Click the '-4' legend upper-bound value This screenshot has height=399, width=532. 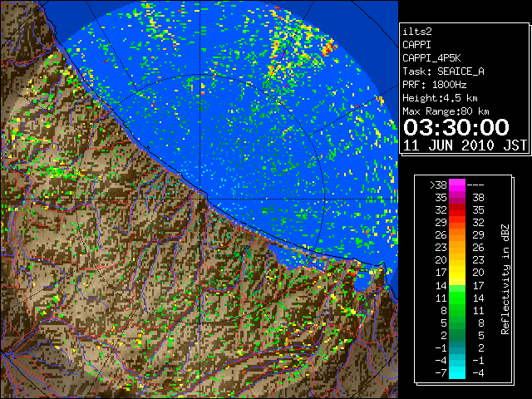pos(478,373)
